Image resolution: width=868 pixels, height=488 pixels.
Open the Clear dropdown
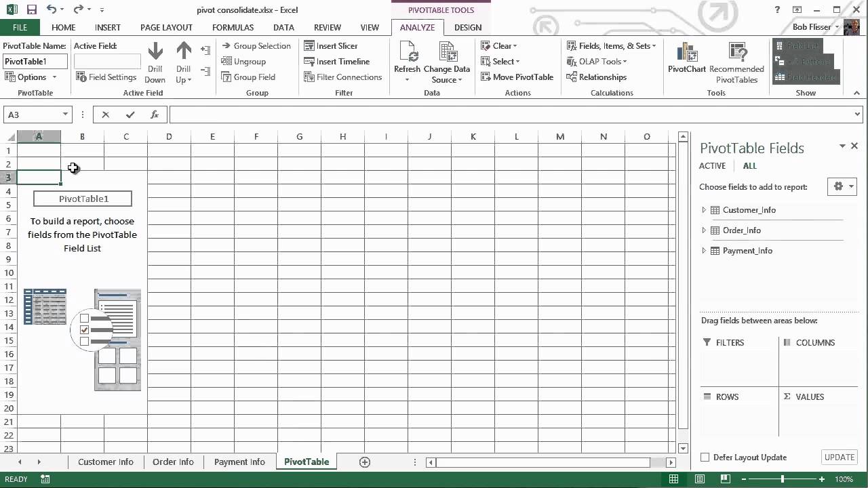(499, 46)
